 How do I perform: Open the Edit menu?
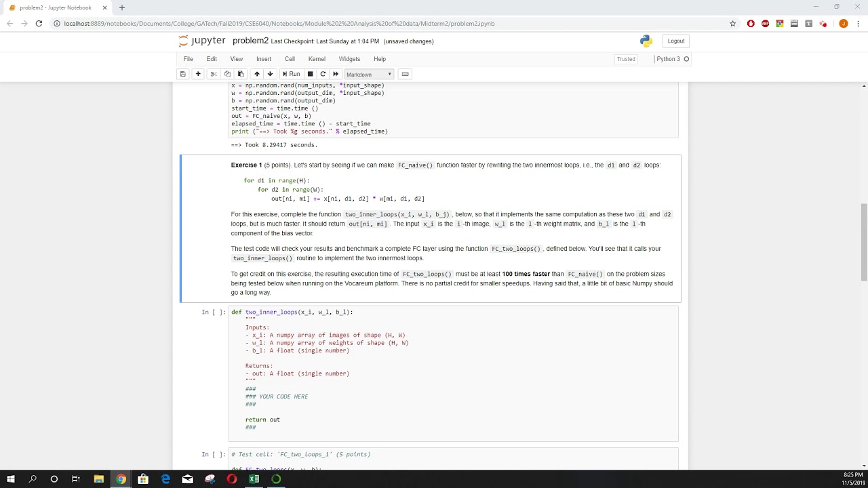point(212,59)
